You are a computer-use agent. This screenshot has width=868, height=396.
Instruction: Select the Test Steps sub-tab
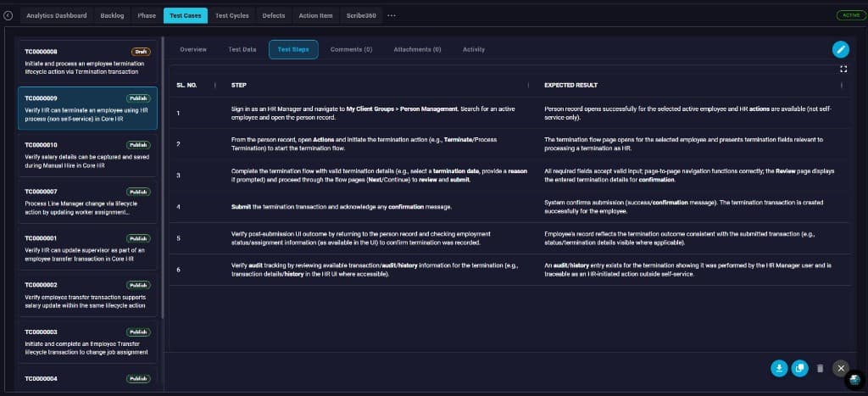pyautogui.click(x=293, y=49)
